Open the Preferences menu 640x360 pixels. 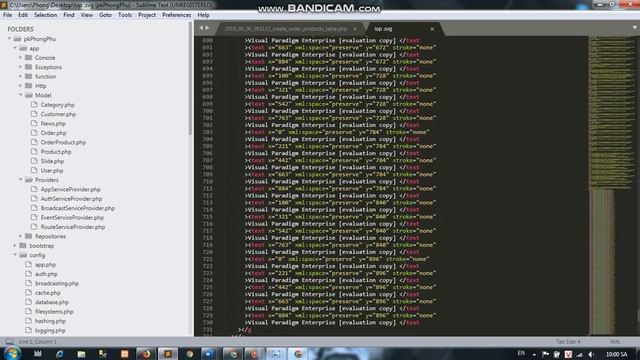[176, 15]
